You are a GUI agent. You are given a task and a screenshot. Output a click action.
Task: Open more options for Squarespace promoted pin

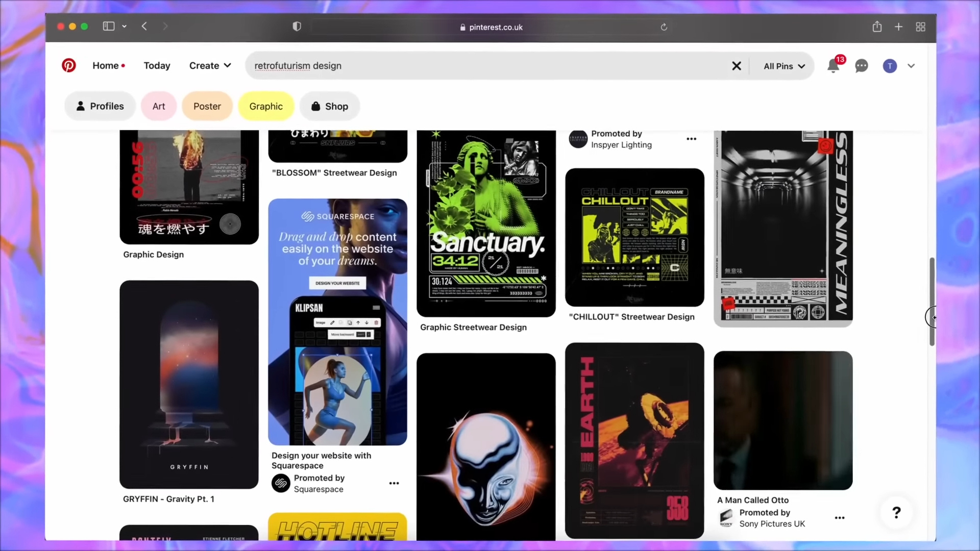tap(394, 483)
